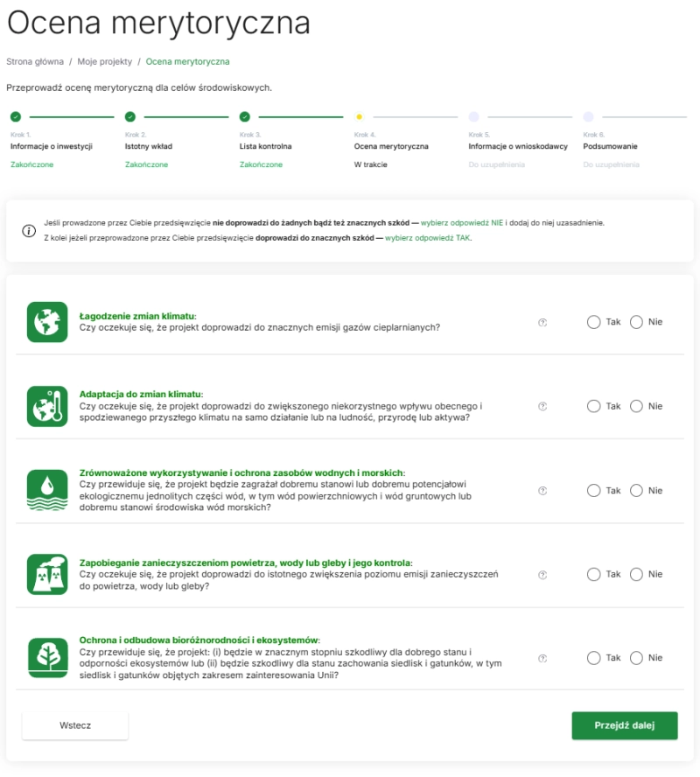
Task: Click the Wstecz button
Action: click(x=75, y=725)
